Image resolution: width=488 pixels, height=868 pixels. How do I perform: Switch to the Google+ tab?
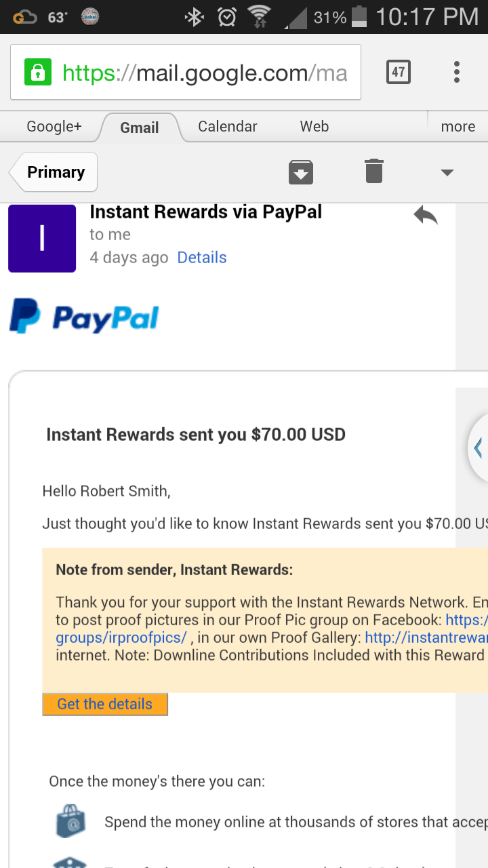point(54,127)
